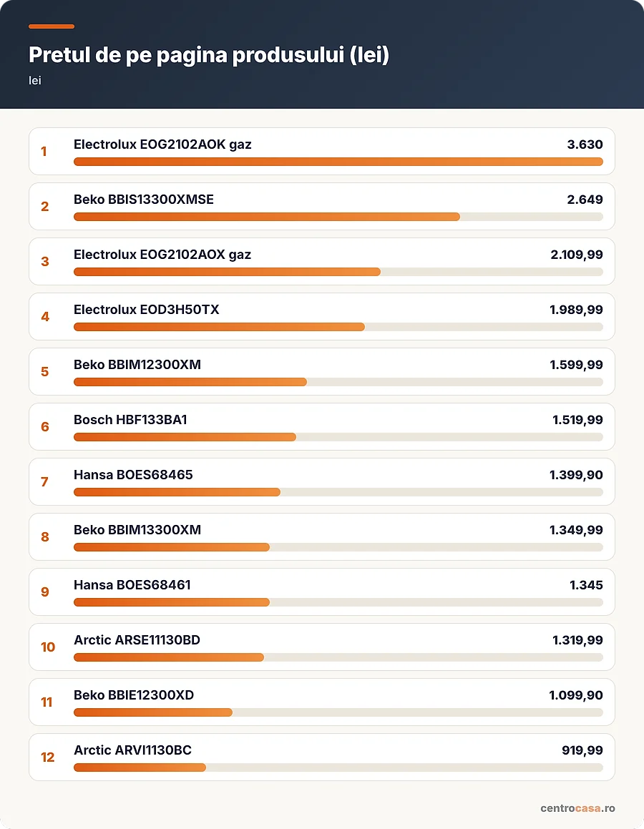The height and width of the screenshot is (829, 644).
Task: Click the rank number 12 badge
Action: [48, 757]
